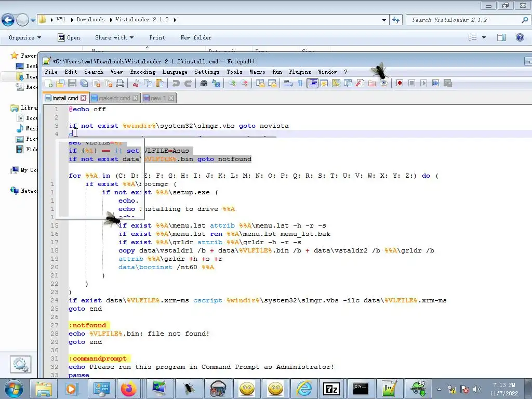The width and height of the screenshot is (532, 399).
Task: Toggle the Indent guide toolbar button
Action: [x=312, y=83]
